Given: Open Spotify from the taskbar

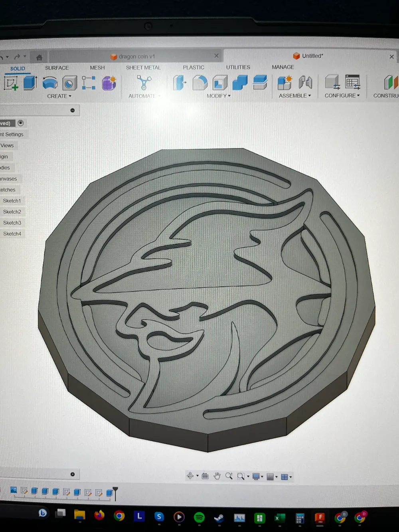Looking at the screenshot, I should pos(199,517).
